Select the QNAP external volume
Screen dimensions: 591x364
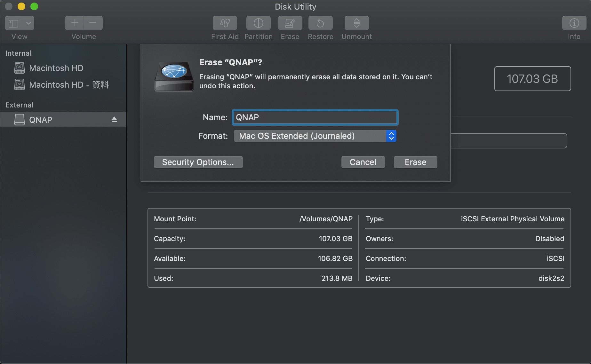(63, 120)
